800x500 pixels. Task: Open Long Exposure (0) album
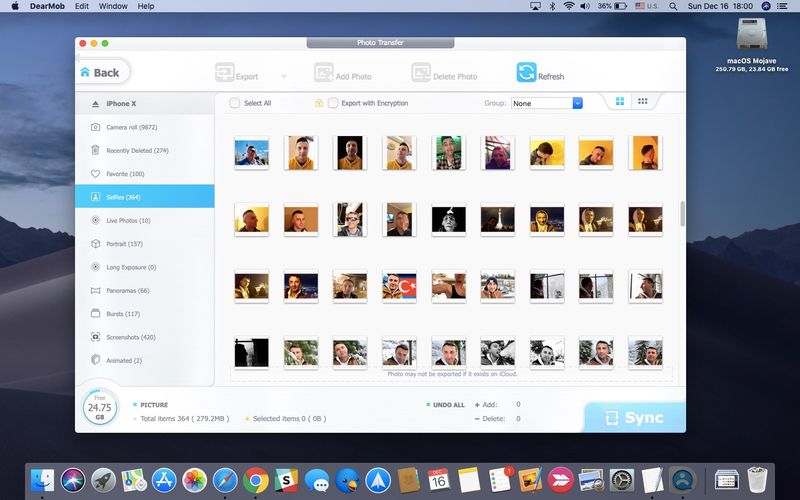pos(144,267)
